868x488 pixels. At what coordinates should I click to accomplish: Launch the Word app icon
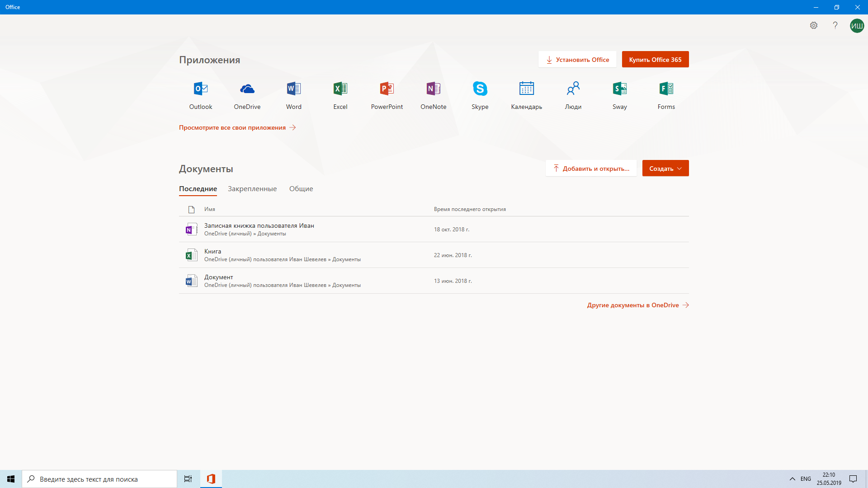coord(294,89)
